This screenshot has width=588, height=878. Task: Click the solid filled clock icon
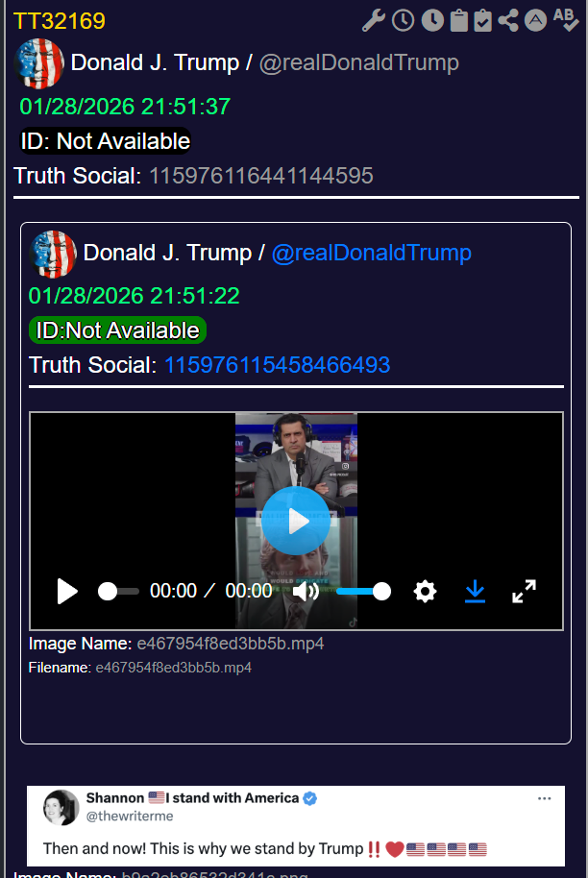coord(432,20)
